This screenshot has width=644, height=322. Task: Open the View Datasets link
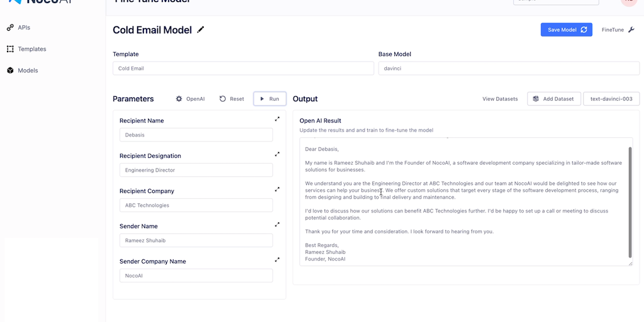(500, 99)
